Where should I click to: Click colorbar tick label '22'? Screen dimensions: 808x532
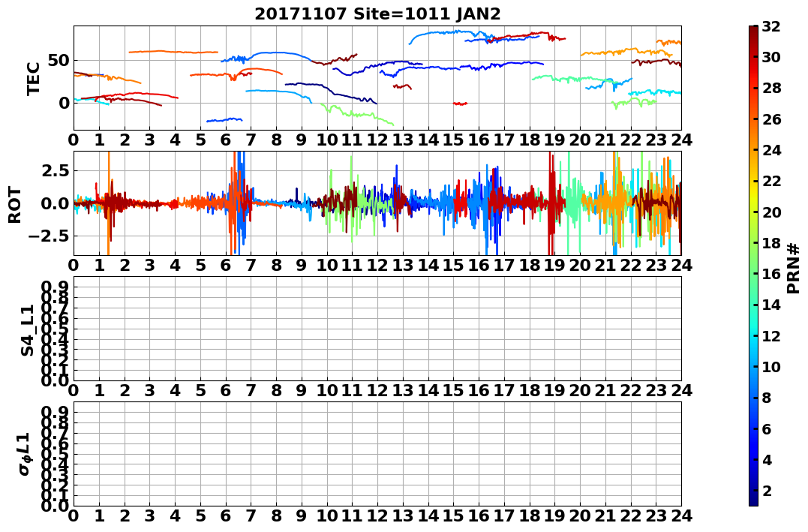771,181
